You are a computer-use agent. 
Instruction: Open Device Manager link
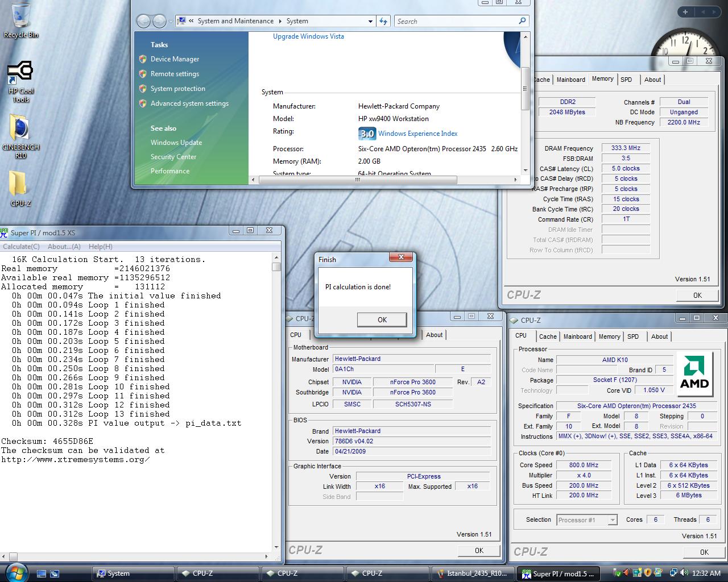[175, 59]
